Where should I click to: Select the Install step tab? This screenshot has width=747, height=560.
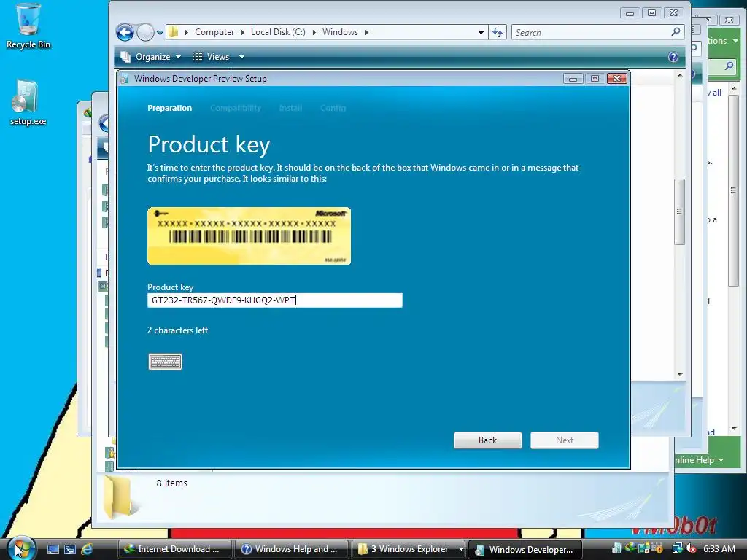tap(290, 108)
